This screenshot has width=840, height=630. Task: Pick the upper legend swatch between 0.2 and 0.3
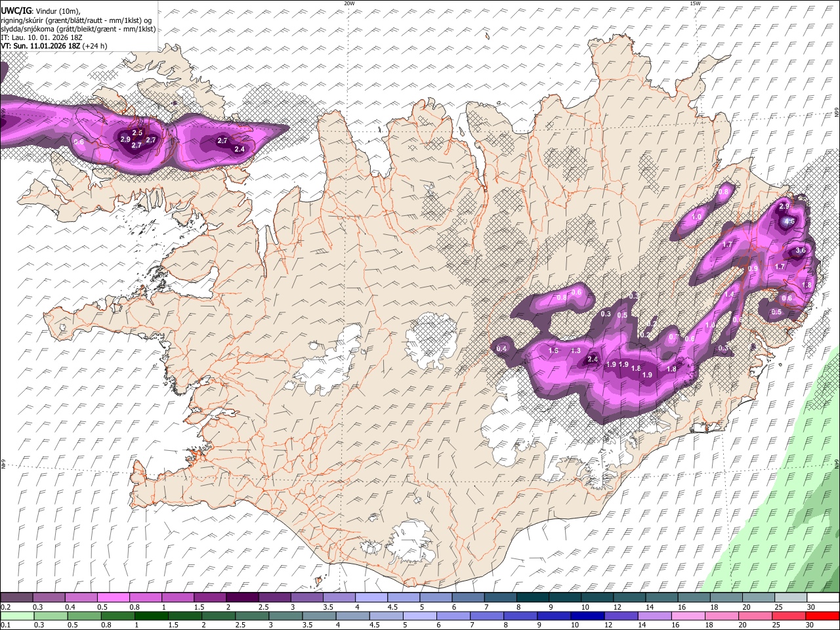tap(16, 598)
